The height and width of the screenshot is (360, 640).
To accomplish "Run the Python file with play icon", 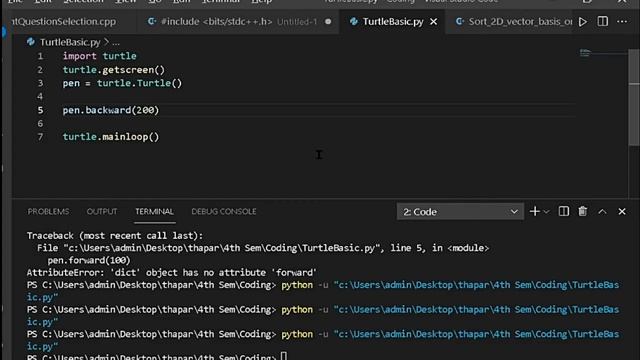I will click(x=583, y=22).
